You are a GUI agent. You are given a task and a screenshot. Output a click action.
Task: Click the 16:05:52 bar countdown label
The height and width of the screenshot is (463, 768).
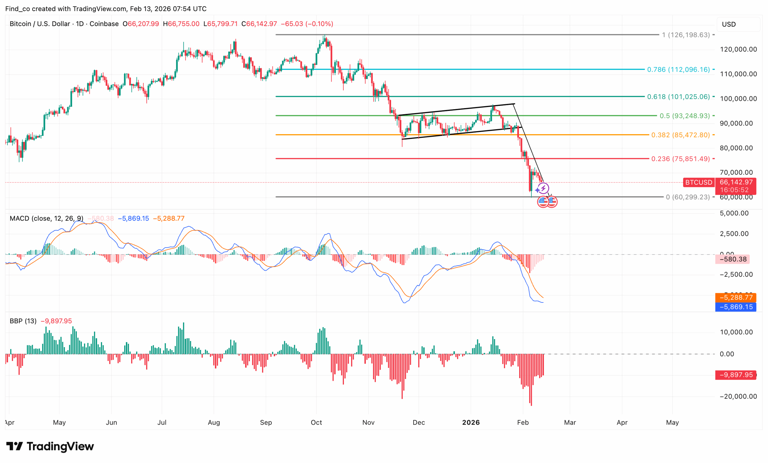click(x=734, y=190)
